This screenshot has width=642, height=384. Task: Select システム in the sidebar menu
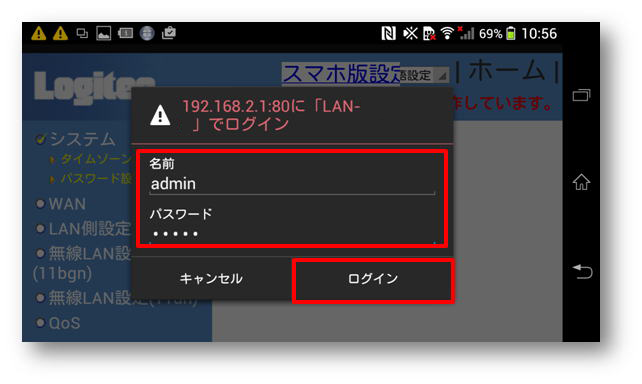point(82,140)
